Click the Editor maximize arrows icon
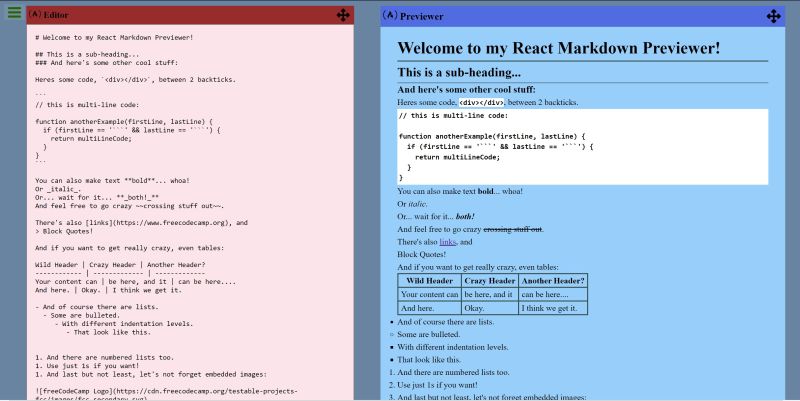 click(343, 15)
